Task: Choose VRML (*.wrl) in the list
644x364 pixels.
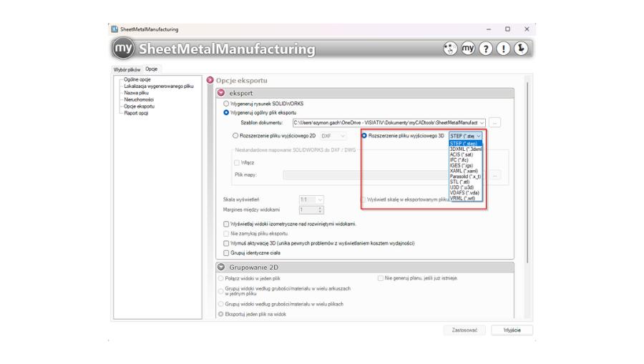Action: 465,198
